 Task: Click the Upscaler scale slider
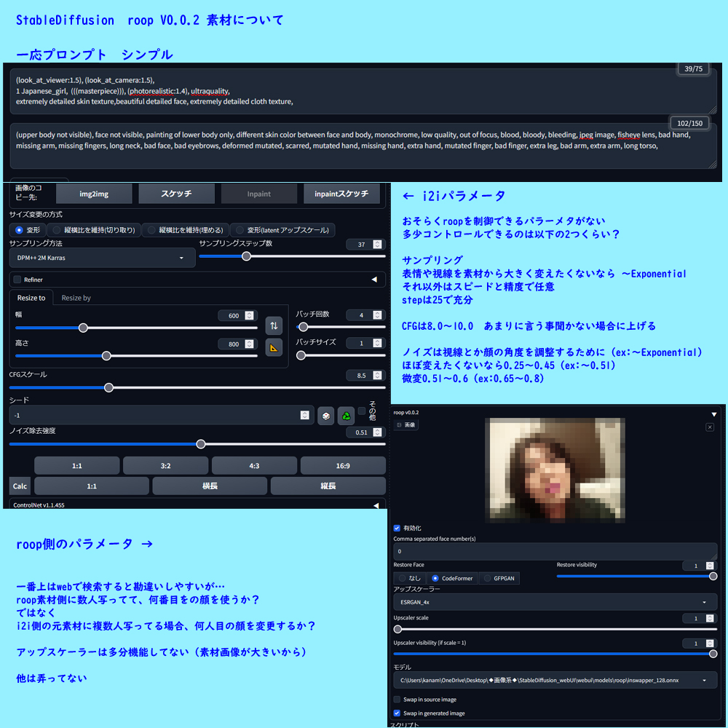coord(555,629)
